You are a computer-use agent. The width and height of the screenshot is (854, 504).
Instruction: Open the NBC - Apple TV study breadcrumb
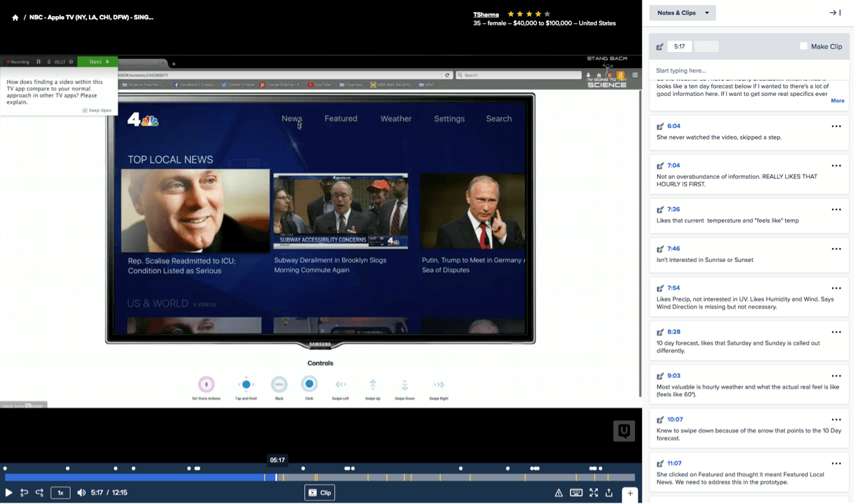pos(91,17)
